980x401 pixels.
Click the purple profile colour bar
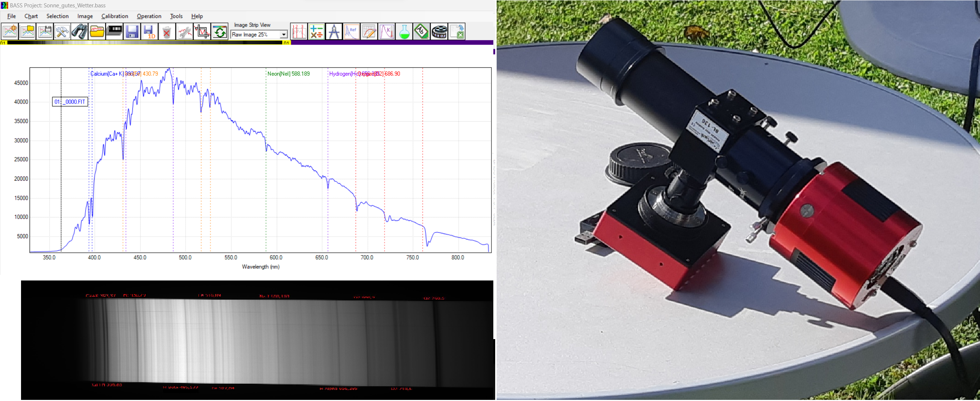(x=392, y=43)
